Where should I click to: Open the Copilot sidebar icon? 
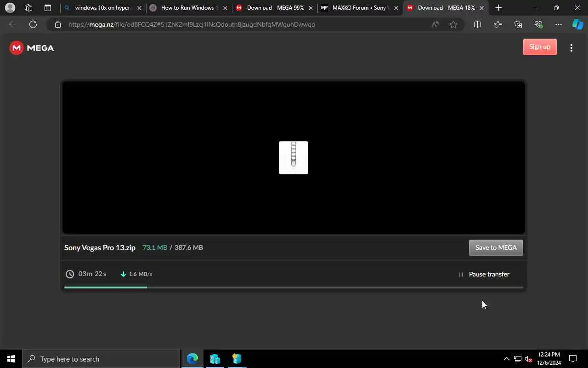[x=577, y=24]
